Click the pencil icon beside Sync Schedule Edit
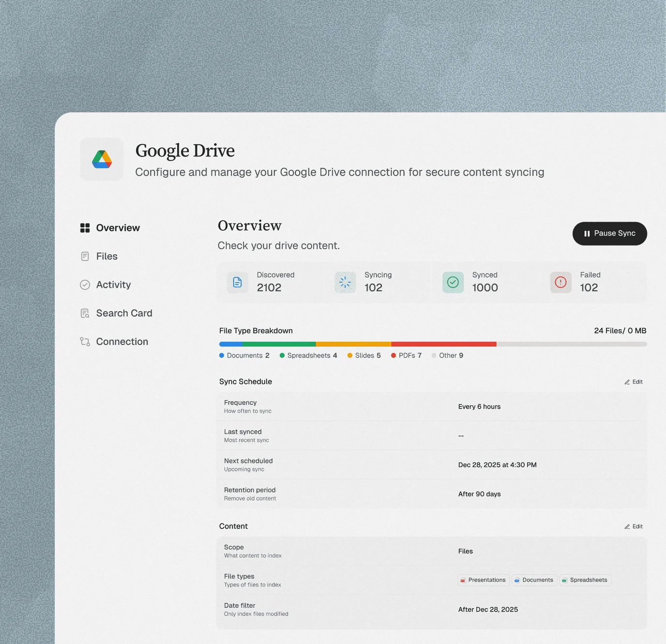The image size is (666, 644). [x=627, y=382]
